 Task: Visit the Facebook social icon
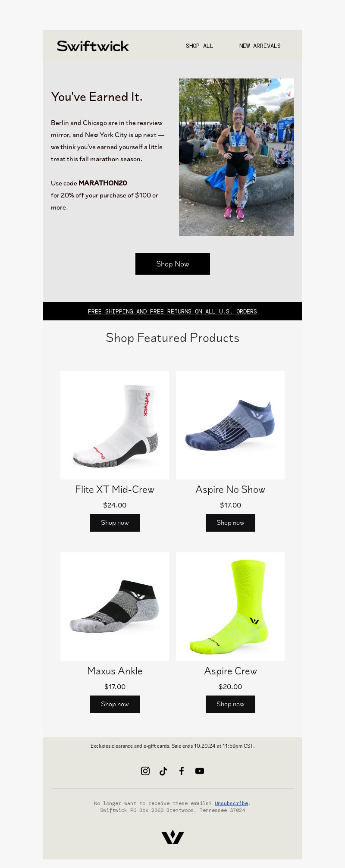coord(182,771)
